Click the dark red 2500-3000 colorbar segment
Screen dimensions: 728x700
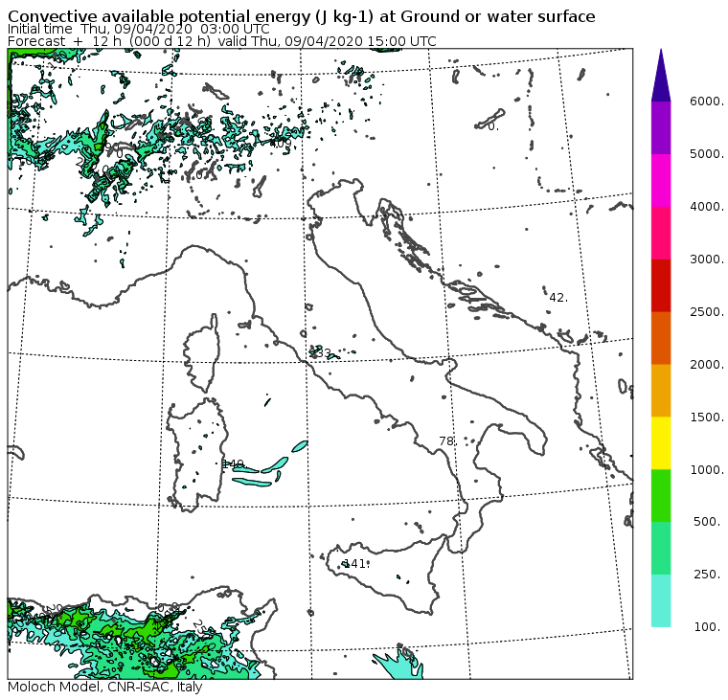click(661, 285)
